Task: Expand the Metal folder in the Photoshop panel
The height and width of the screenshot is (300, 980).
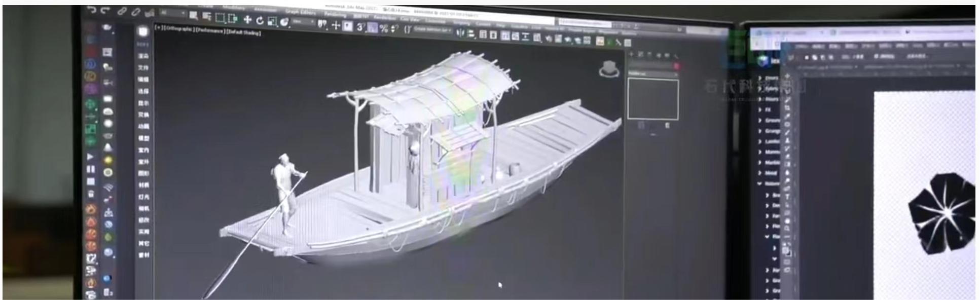Action: tap(760, 173)
